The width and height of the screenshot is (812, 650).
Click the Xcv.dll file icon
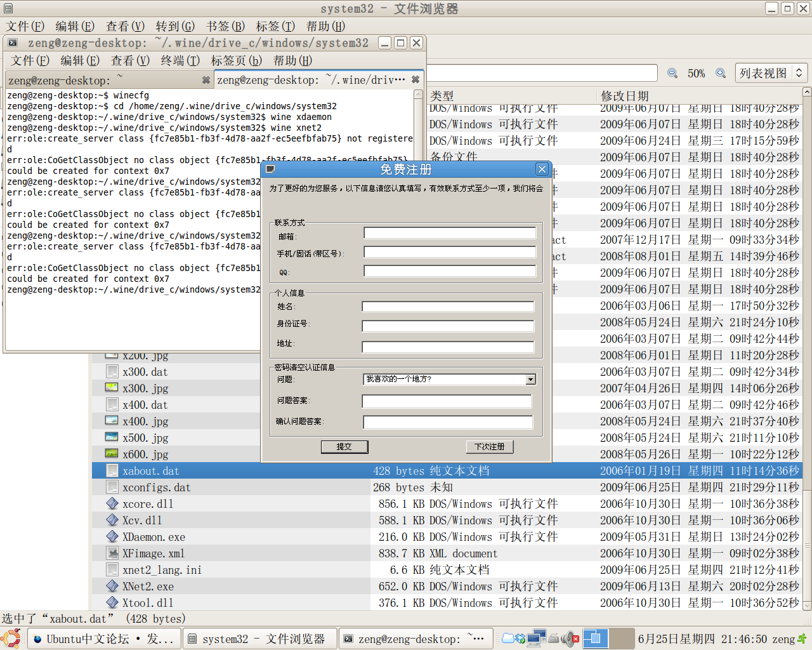112,520
